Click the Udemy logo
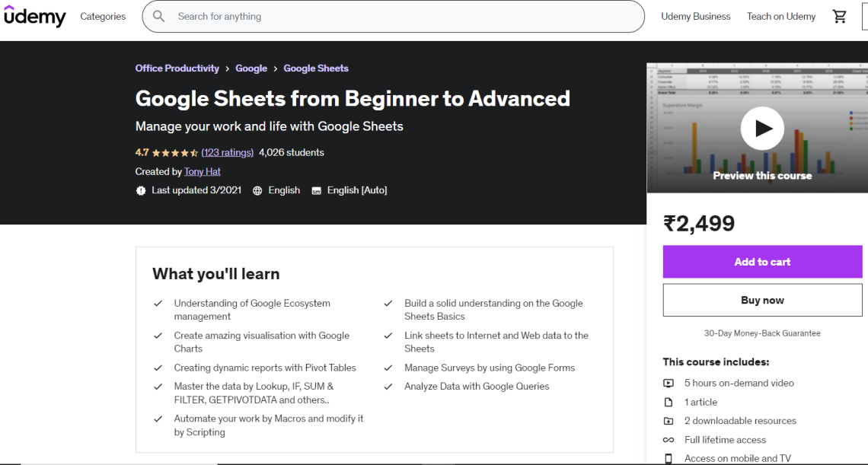The height and width of the screenshot is (465, 868). [x=34, y=16]
